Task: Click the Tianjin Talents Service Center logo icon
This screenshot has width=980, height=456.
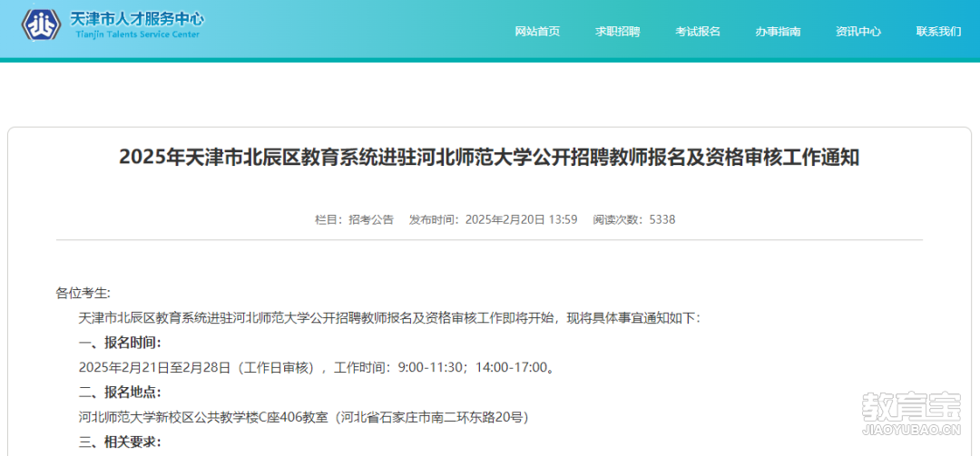Action: (41, 25)
